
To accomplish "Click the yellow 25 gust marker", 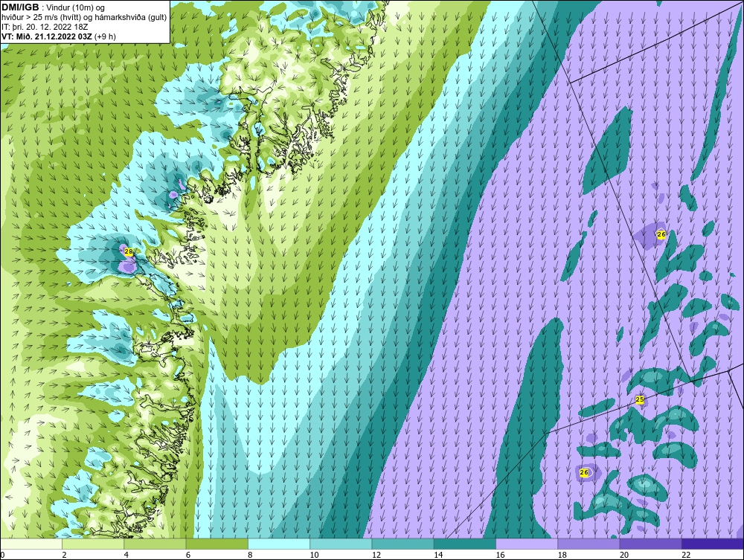I will tap(640, 399).
